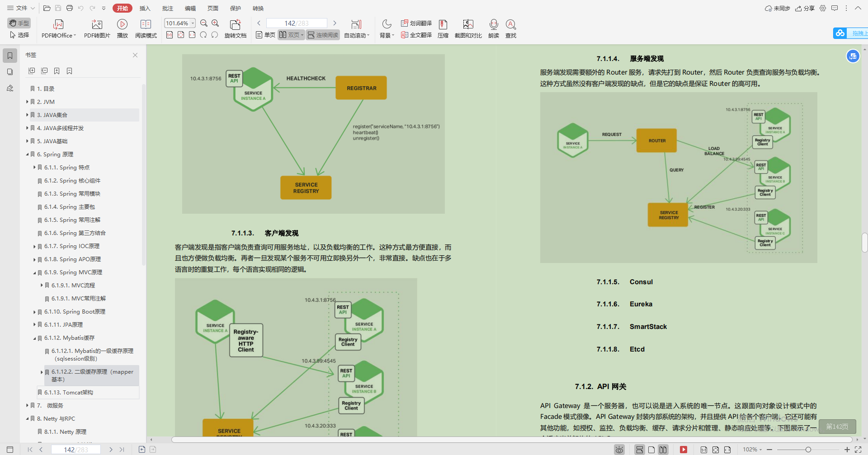Image resolution: width=868 pixels, height=455 pixels.
Task: Click the zoom out magnifier icon
Action: tap(204, 23)
